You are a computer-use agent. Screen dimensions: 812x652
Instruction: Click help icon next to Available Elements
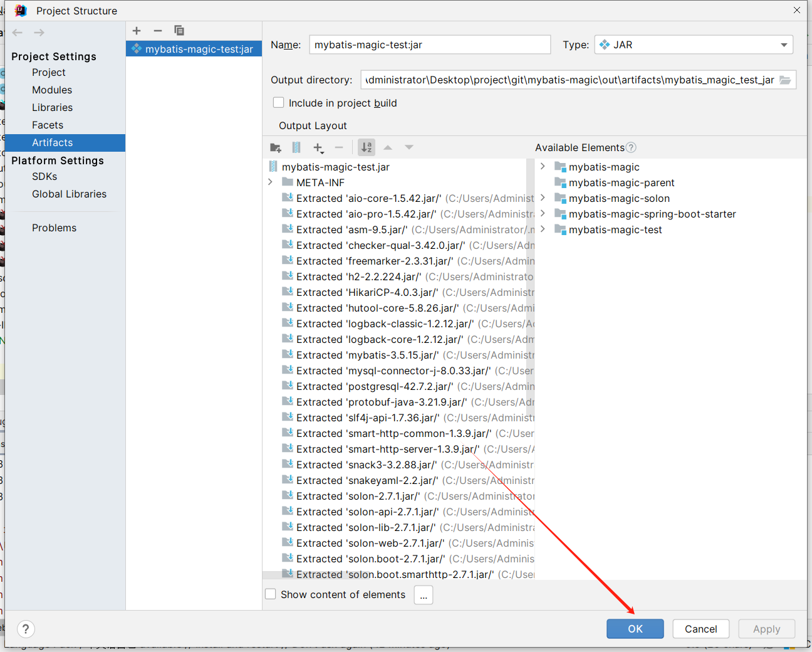tap(631, 147)
